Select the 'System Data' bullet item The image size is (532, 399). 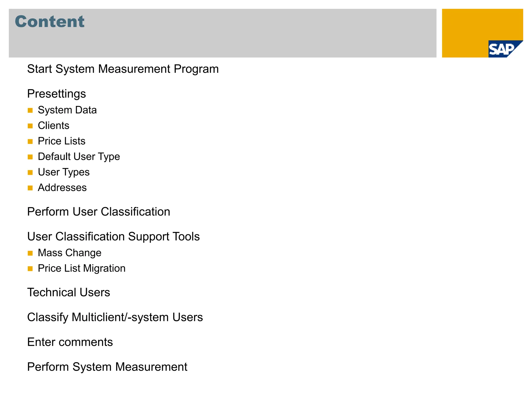(x=67, y=110)
